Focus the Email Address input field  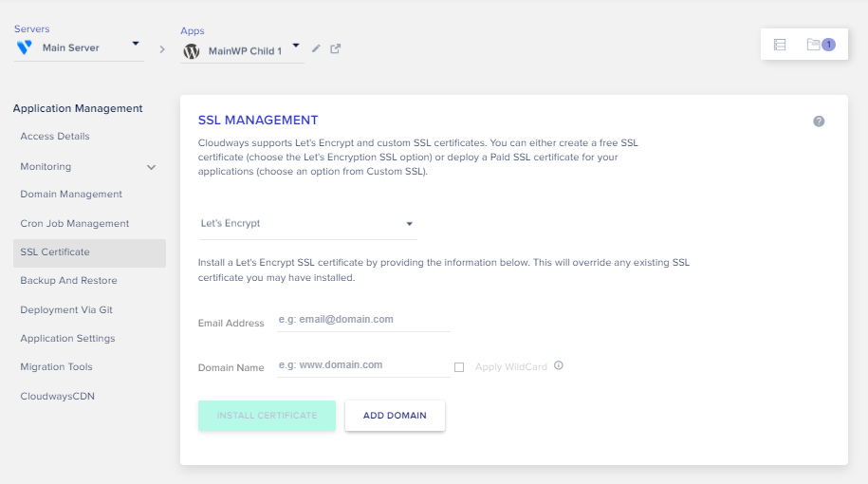click(363, 320)
